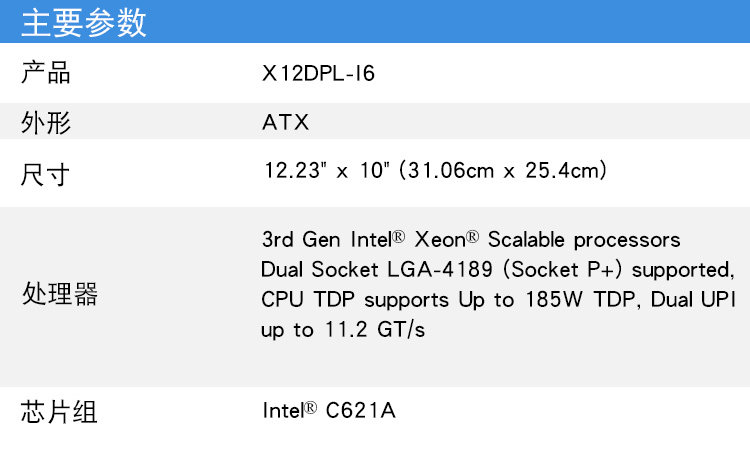Click the (31.06cm x 25.4cm) metric dimensions
The image size is (750, 454).
click(503, 171)
